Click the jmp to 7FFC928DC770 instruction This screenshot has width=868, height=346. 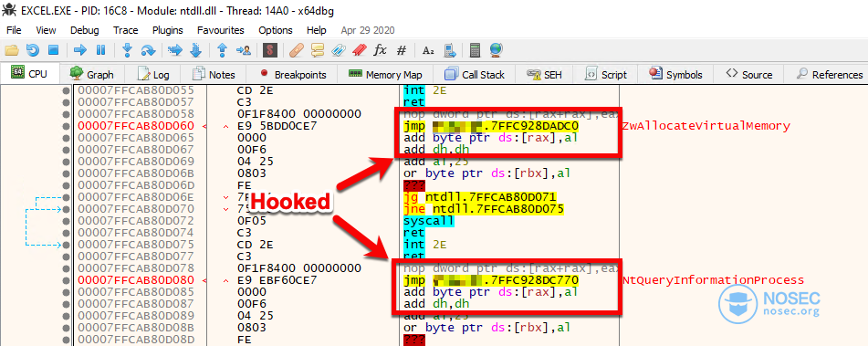tap(492, 280)
